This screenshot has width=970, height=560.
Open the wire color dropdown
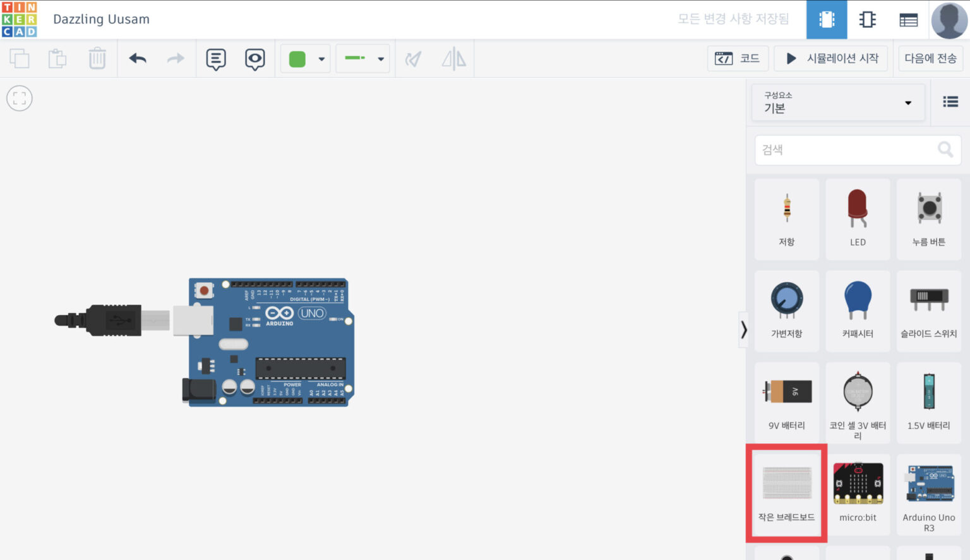[306, 59]
